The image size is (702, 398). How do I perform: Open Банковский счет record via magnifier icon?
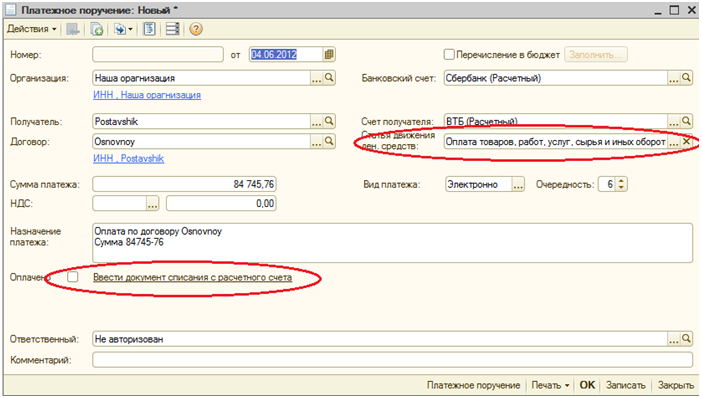(x=686, y=78)
